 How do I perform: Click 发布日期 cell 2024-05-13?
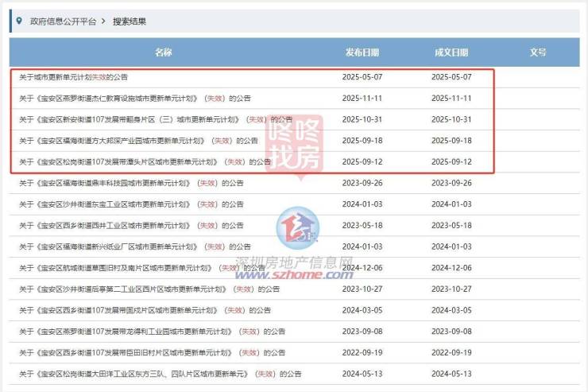[x=362, y=374]
